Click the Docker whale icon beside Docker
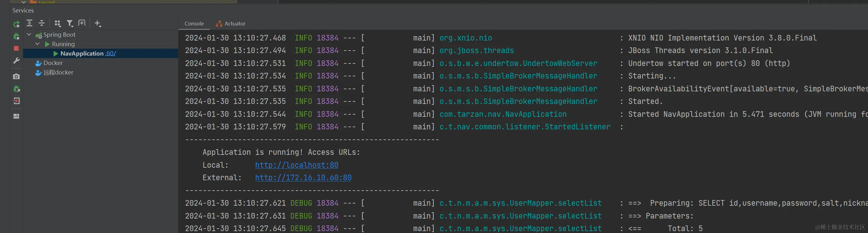The image size is (868, 233). [39, 63]
